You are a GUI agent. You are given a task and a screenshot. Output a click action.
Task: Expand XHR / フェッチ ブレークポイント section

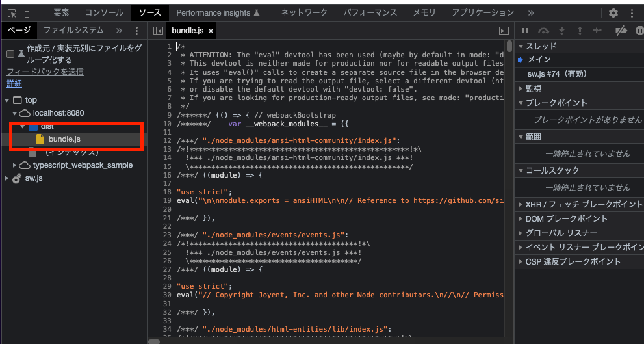521,204
